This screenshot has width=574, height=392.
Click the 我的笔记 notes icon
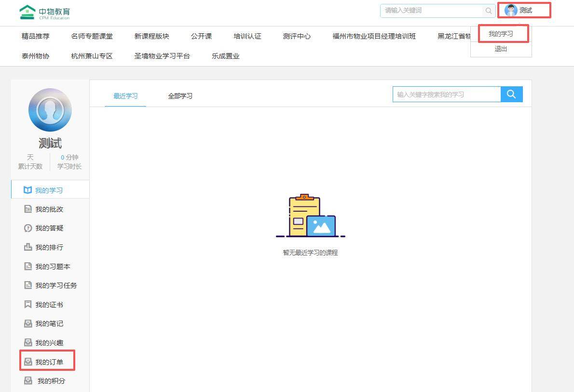point(28,324)
